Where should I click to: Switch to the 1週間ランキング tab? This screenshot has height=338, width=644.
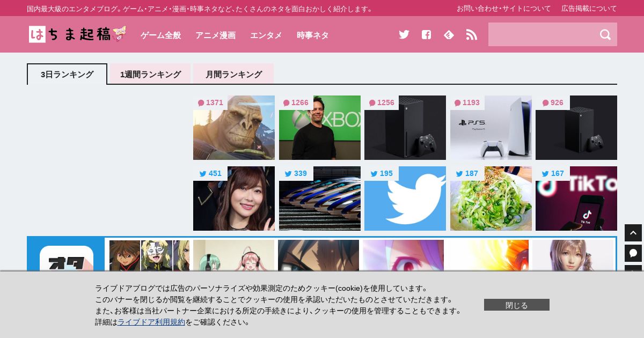150,74
